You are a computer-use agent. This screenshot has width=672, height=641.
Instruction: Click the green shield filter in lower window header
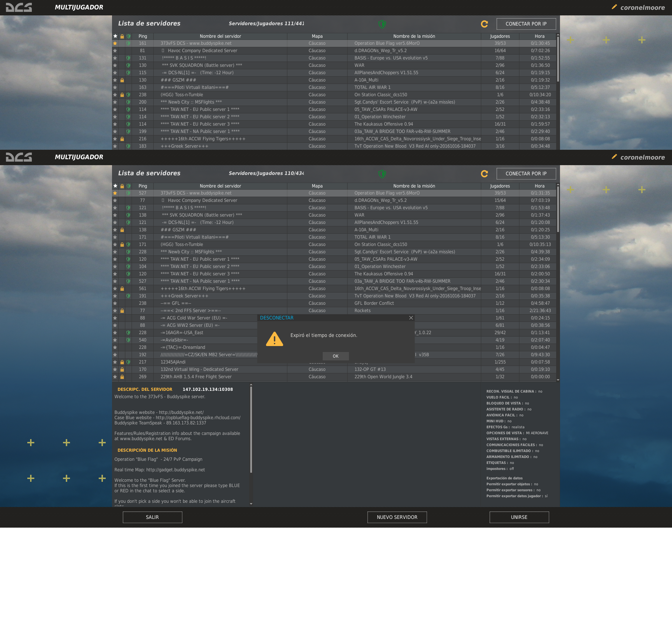(382, 174)
